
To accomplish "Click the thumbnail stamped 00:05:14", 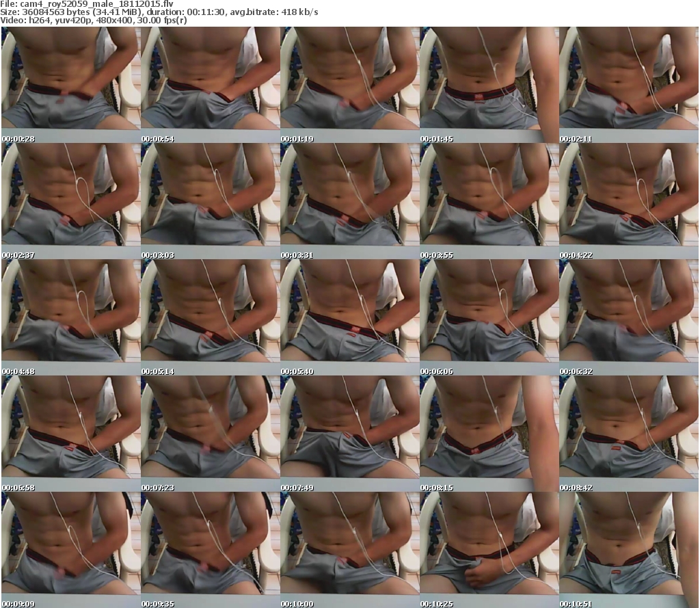I will [211, 317].
